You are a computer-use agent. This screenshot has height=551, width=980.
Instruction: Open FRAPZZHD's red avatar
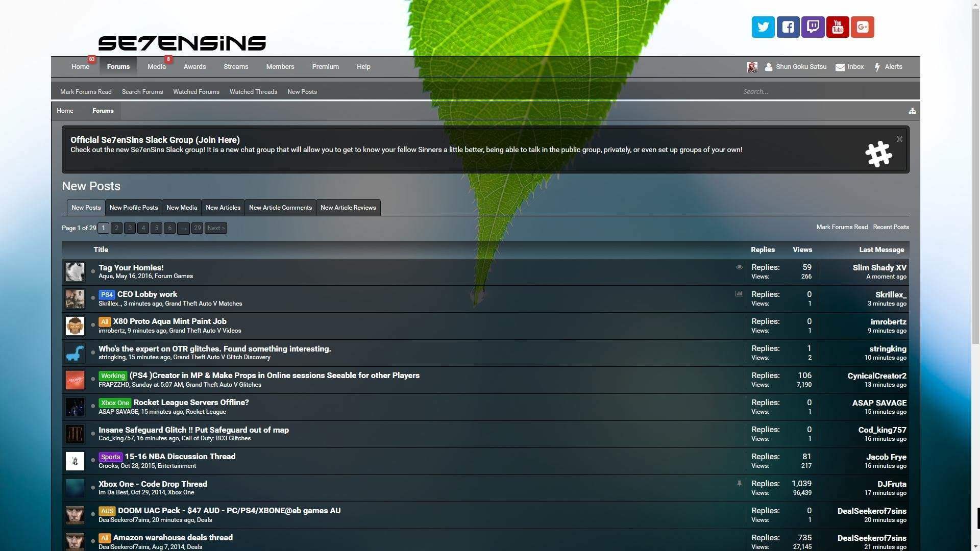pos(75,380)
